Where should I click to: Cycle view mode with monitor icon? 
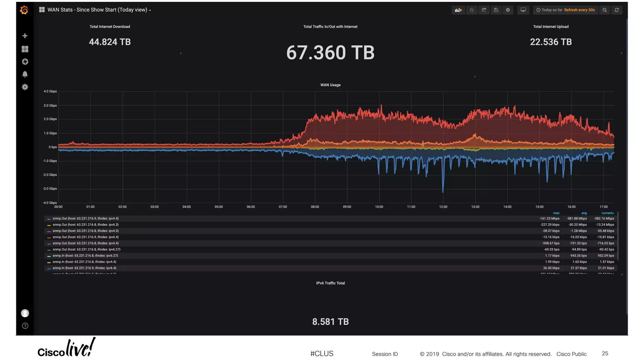tap(523, 10)
